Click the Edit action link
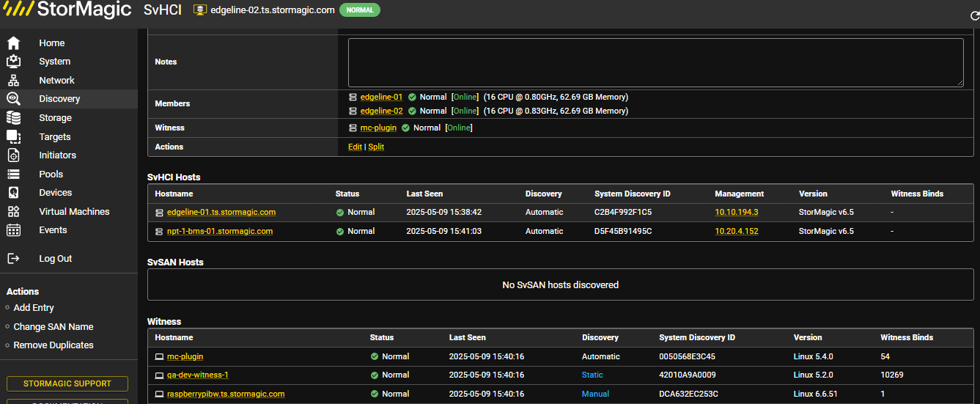 coord(355,147)
